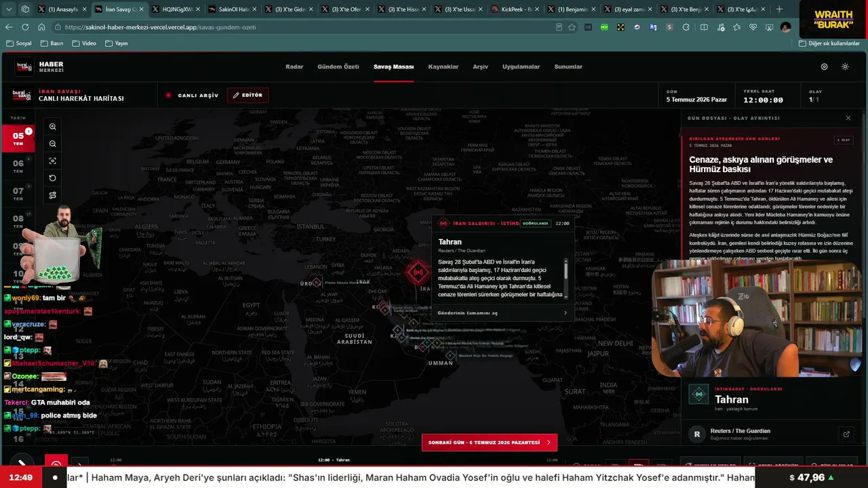Click the 'Tahran' title in map popup
Viewport: 868px width, 488px height.
pos(450,242)
